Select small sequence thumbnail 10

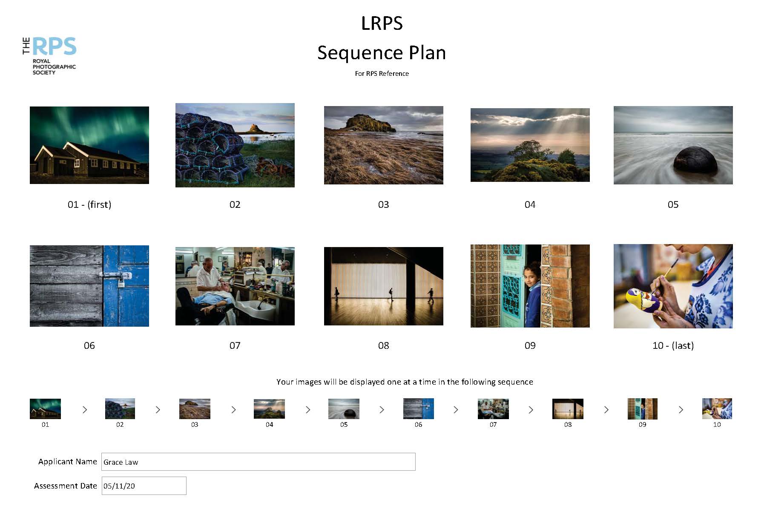point(717,409)
